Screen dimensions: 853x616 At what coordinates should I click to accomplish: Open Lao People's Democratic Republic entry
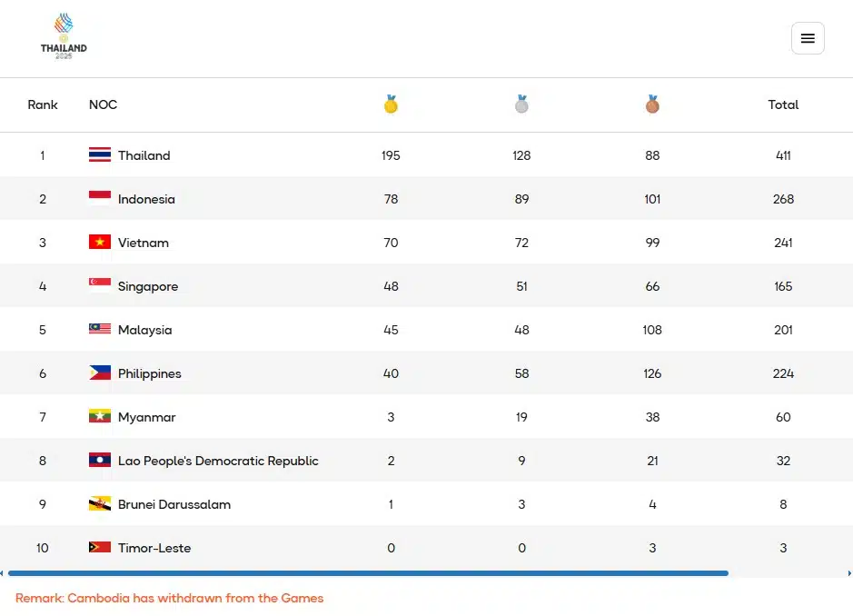[218, 461]
